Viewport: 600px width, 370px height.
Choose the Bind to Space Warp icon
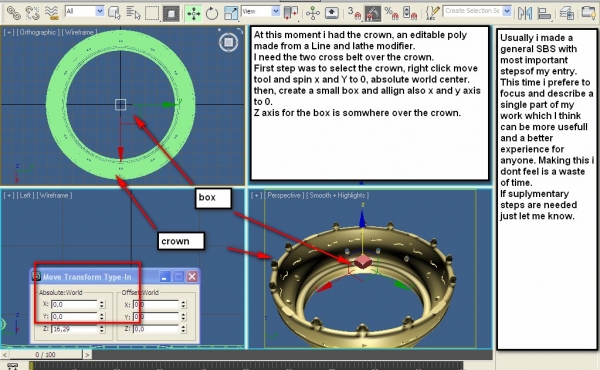point(51,13)
